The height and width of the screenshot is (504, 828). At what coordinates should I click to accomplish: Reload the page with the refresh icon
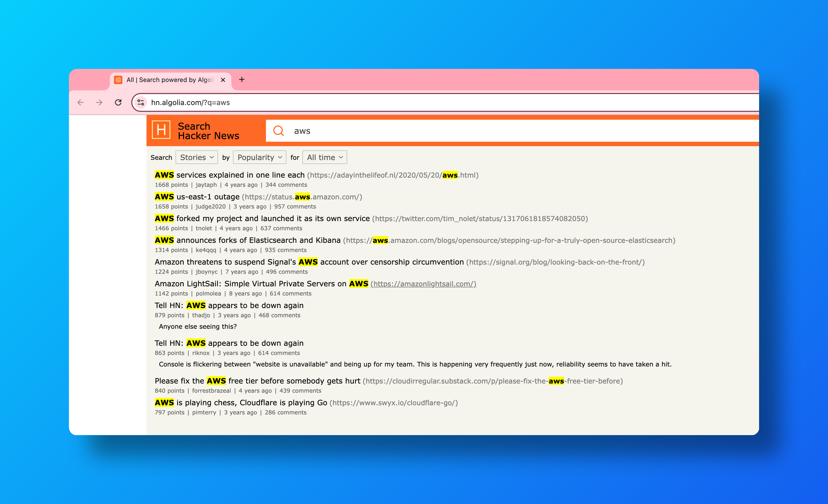[118, 102]
